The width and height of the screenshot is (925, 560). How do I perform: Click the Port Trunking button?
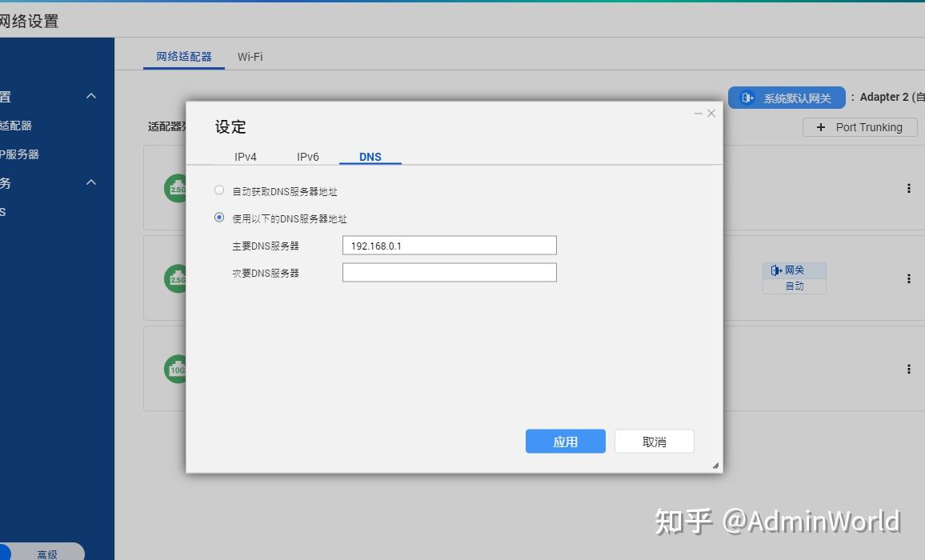click(860, 126)
